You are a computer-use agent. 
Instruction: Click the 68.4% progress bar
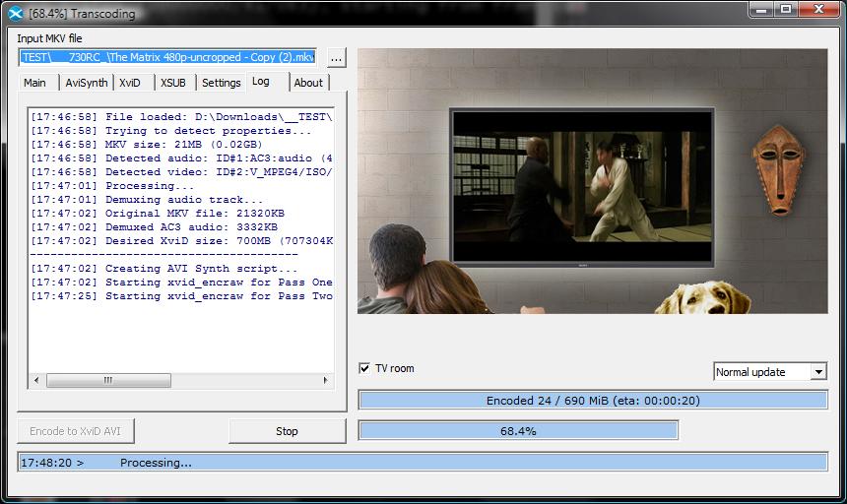pos(518,431)
